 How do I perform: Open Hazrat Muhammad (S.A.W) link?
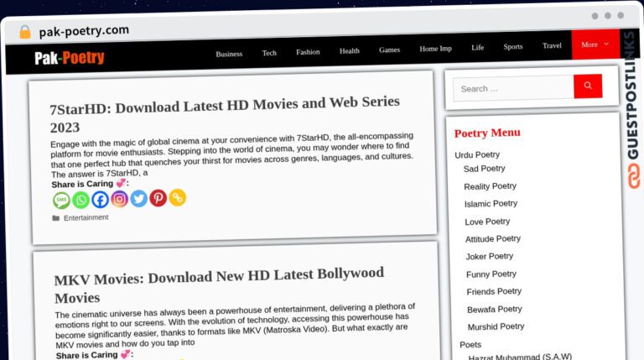click(520, 357)
